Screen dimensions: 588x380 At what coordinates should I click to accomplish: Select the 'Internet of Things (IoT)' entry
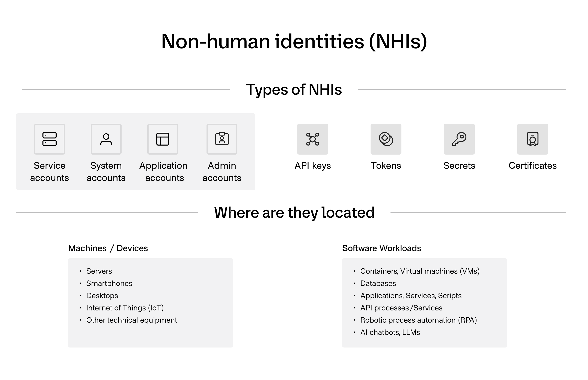[125, 308]
